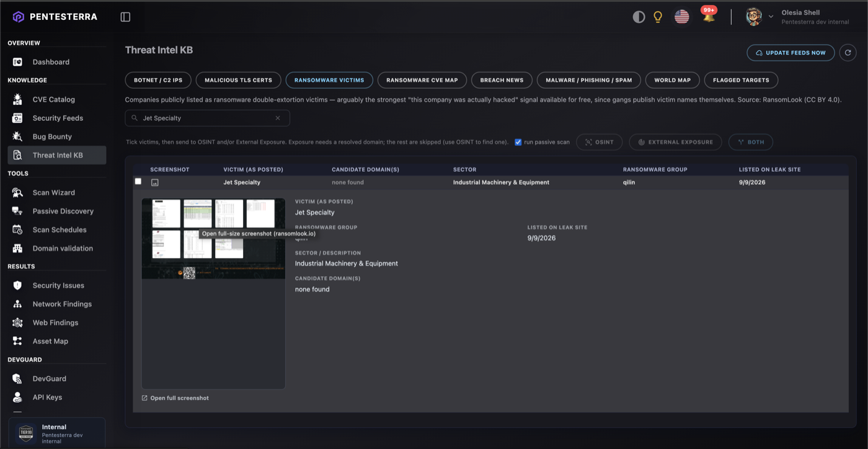Open the Flagged Targets tab
868x449 pixels.
[741, 80]
